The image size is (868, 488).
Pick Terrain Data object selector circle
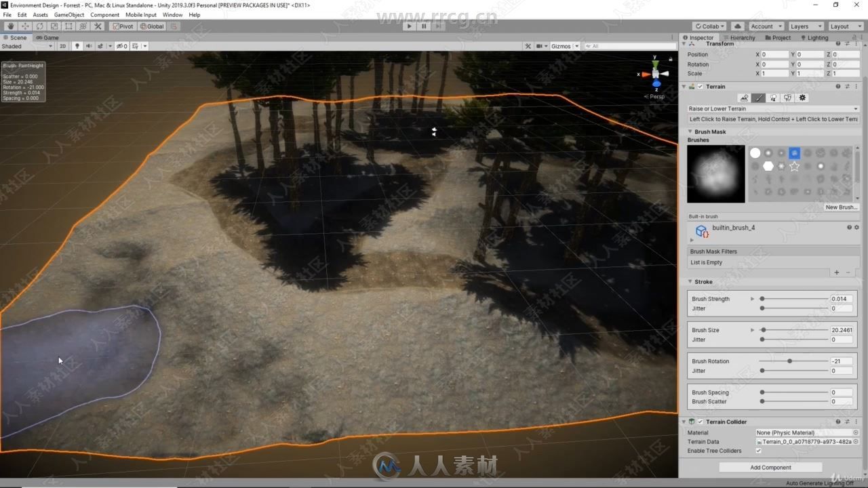click(856, 442)
